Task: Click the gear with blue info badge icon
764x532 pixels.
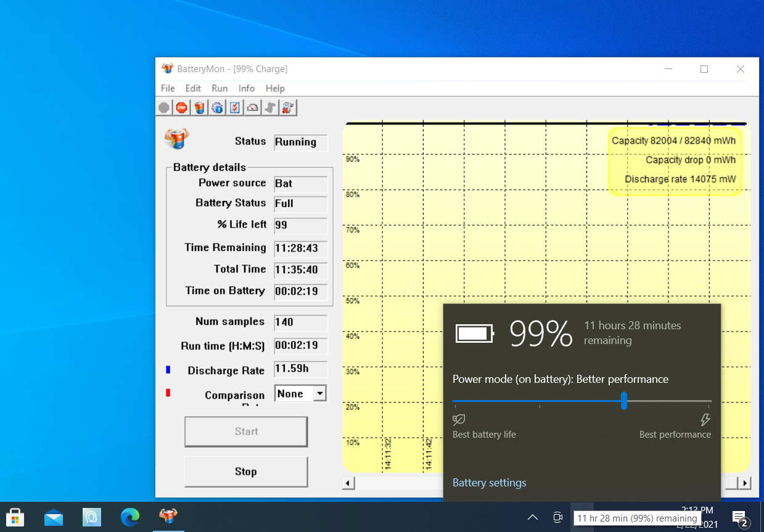Action: (217, 108)
